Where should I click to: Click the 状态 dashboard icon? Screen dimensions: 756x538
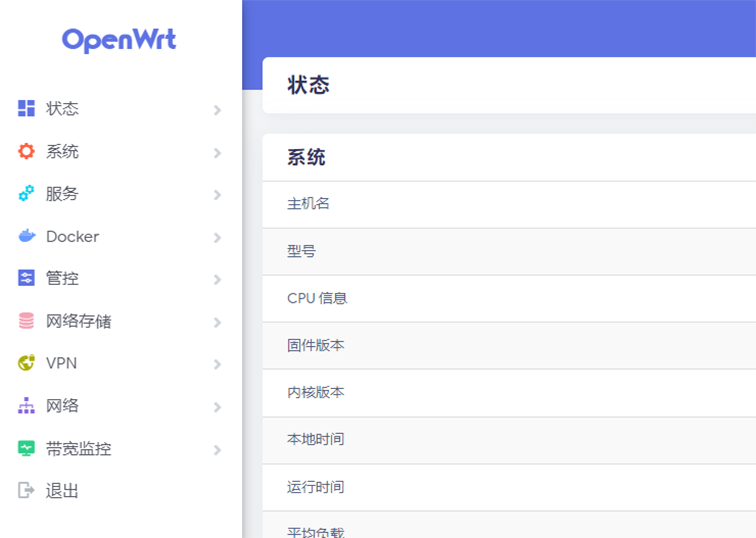tap(26, 108)
